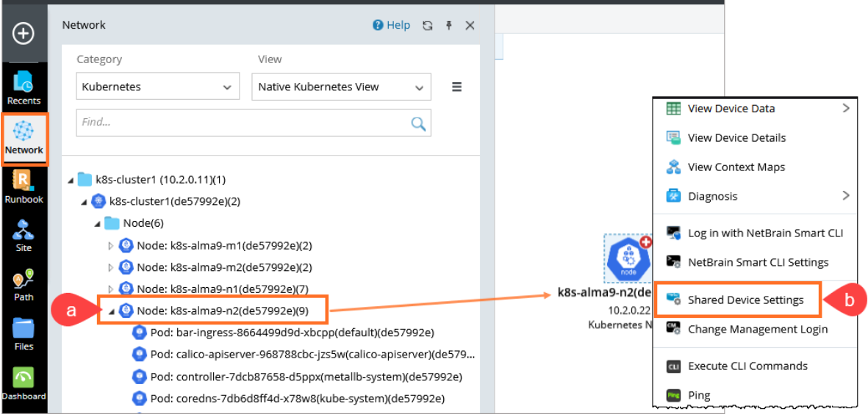Open the hamburger menu beside View
868x417 pixels.
[456, 87]
